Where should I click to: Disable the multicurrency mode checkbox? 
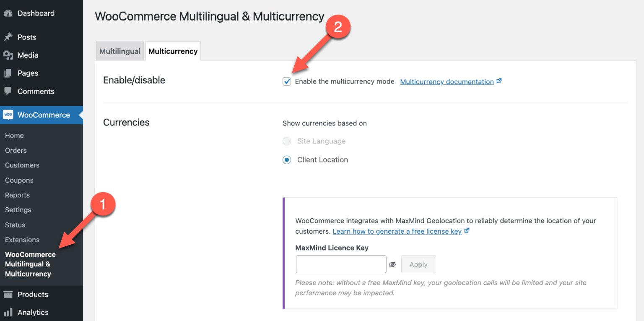(x=287, y=81)
